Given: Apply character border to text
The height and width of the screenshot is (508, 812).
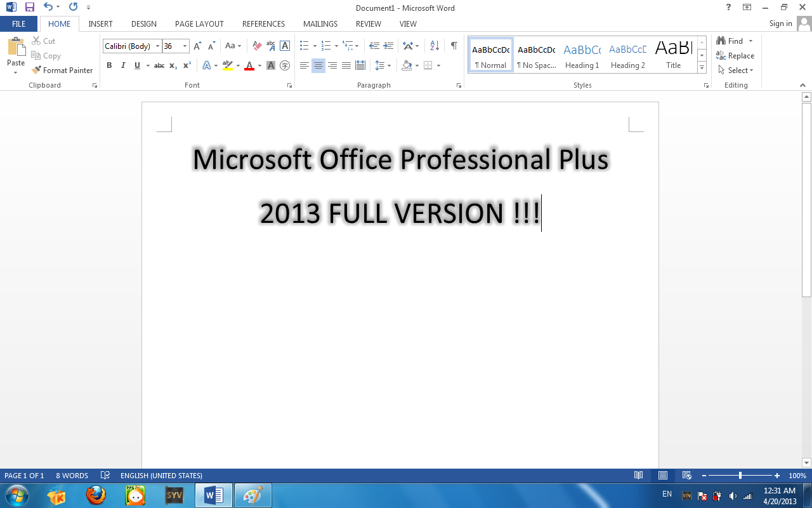Looking at the screenshot, I should pyautogui.click(x=285, y=46).
